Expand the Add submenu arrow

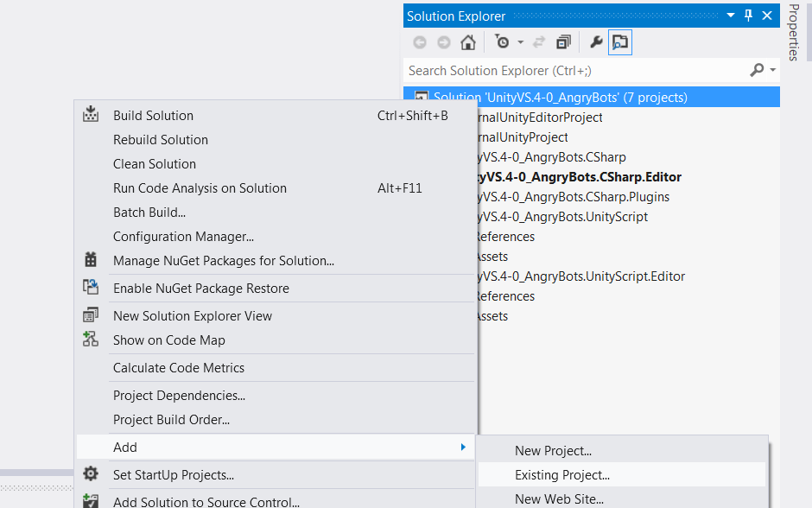click(x=464, y=448)
